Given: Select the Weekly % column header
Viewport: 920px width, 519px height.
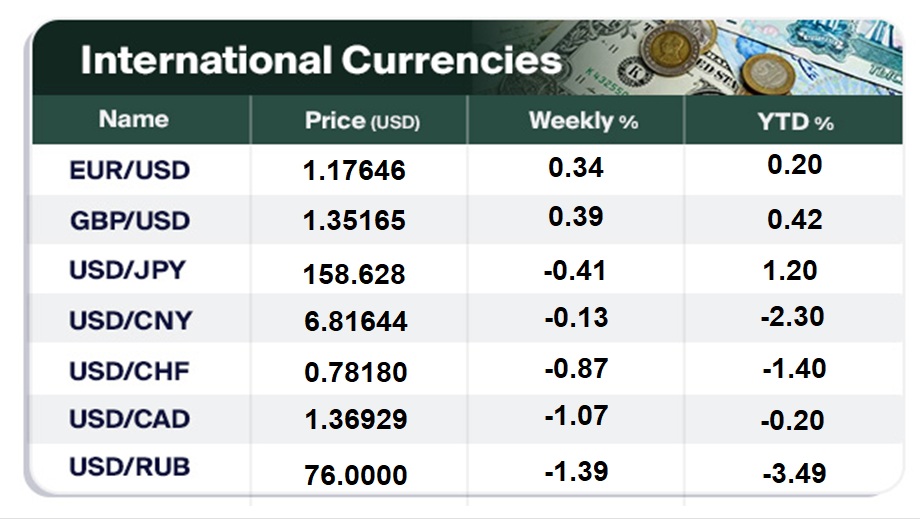Looking at the screenshot, I should click(583, 121).
